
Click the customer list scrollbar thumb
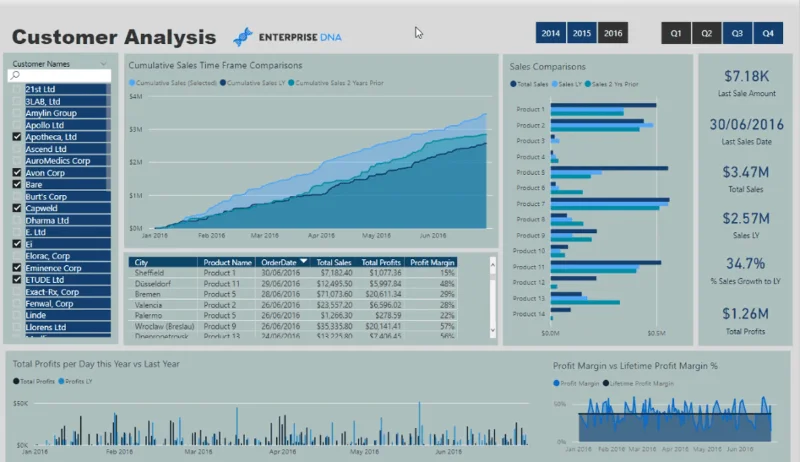[x=108, y=138]
